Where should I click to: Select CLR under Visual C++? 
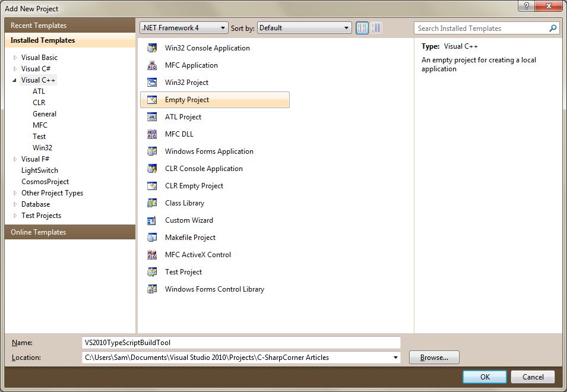39,103
